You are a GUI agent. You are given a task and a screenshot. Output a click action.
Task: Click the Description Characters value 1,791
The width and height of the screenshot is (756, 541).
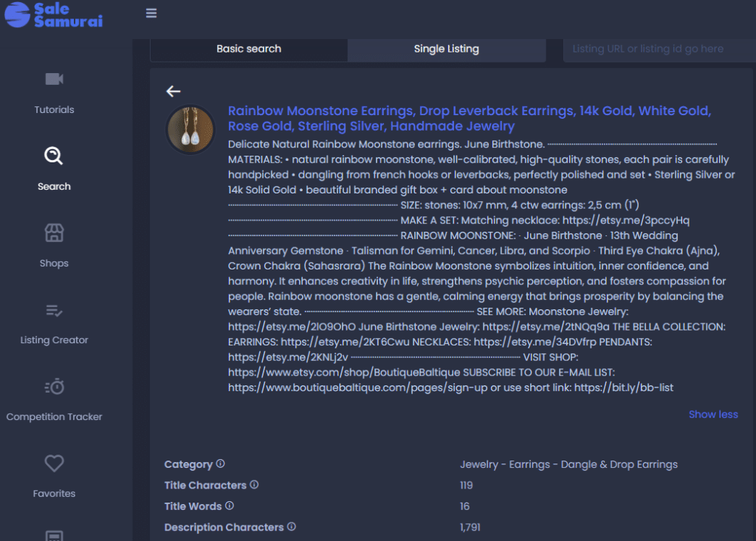click(x=470, y=528)
